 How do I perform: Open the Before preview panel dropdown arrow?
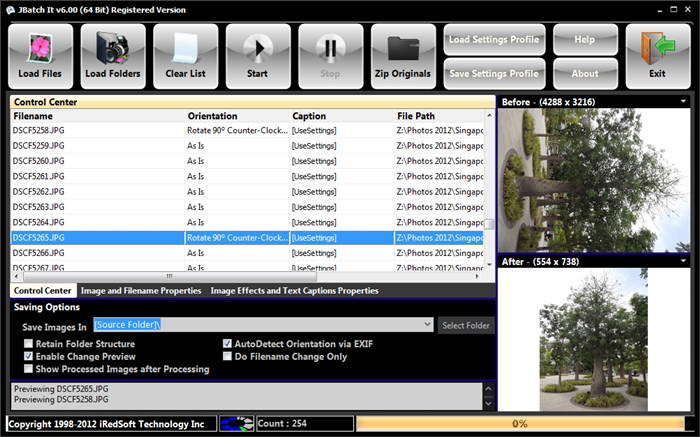(x=683, y=101)
